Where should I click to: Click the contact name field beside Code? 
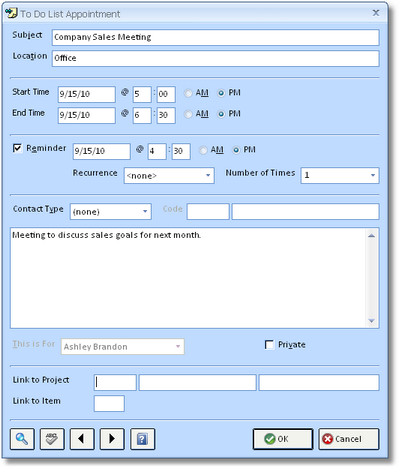pyautogui.click(x=305, y=211)
